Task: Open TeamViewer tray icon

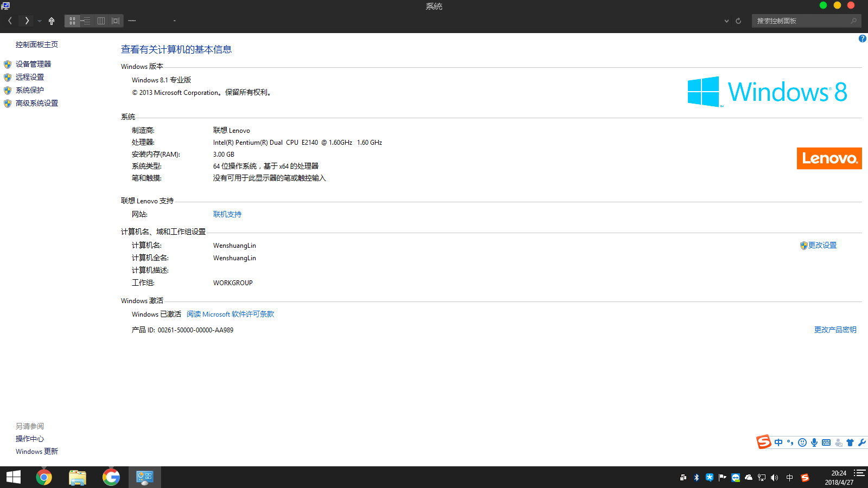Action: click(x=736, y=478)
